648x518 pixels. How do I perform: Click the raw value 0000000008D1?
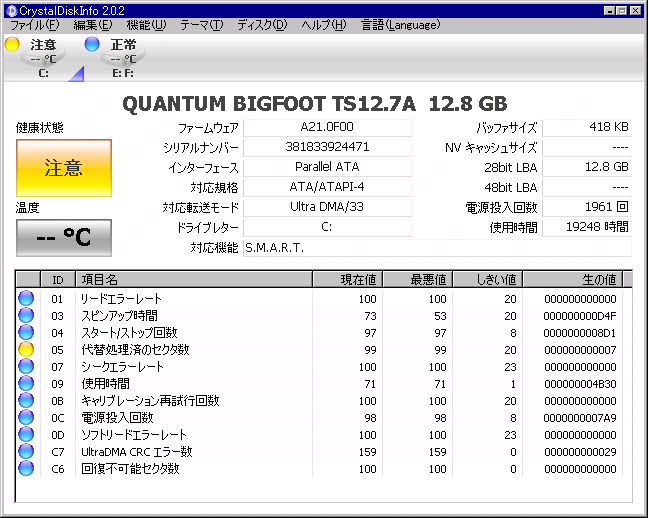pos(580,333)
